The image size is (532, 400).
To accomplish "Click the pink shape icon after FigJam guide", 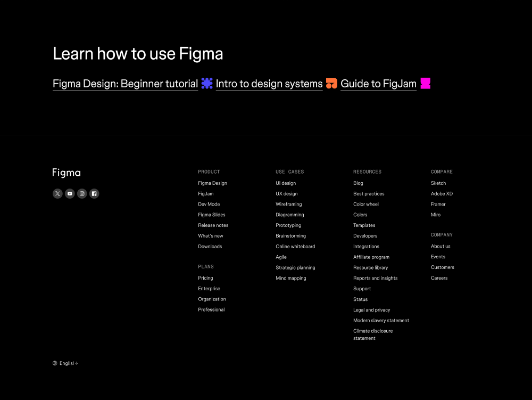I will coord(426,83).
